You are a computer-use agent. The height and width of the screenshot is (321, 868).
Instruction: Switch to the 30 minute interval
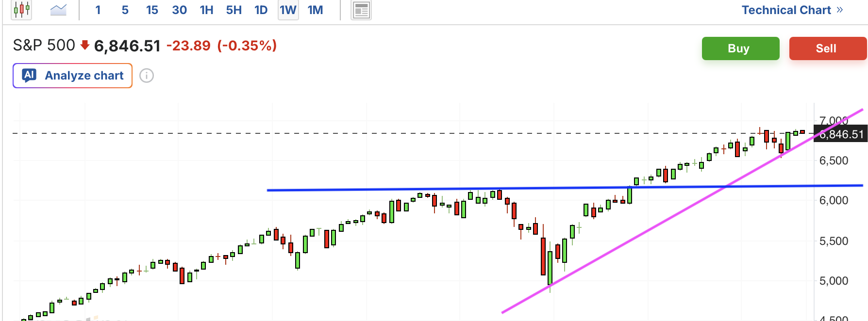point(179,10)
